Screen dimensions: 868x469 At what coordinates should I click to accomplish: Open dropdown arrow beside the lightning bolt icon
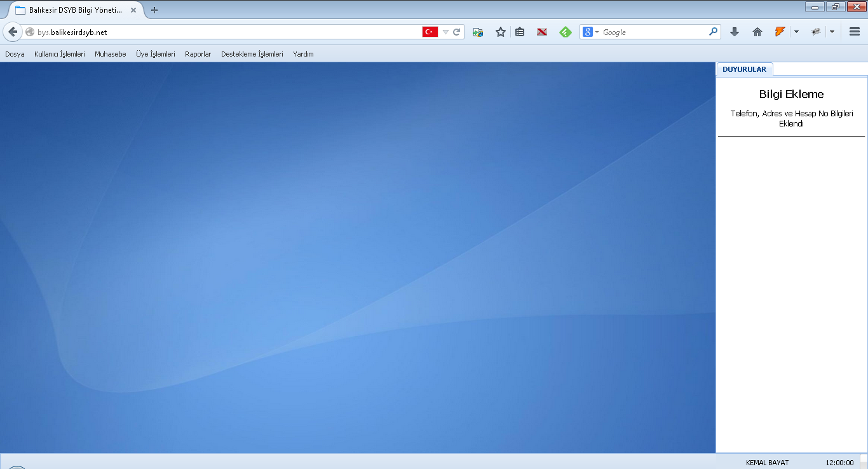tap(796, 32)
